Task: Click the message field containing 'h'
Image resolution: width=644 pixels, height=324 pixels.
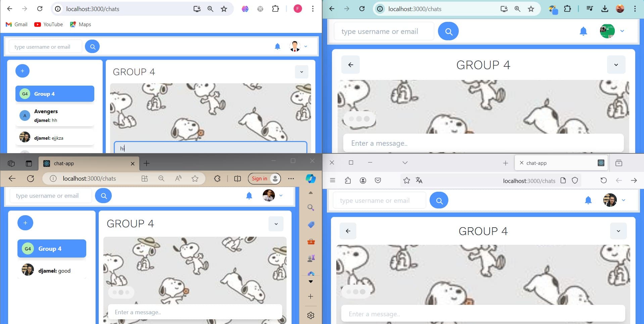Action: [x=210, y=148]
